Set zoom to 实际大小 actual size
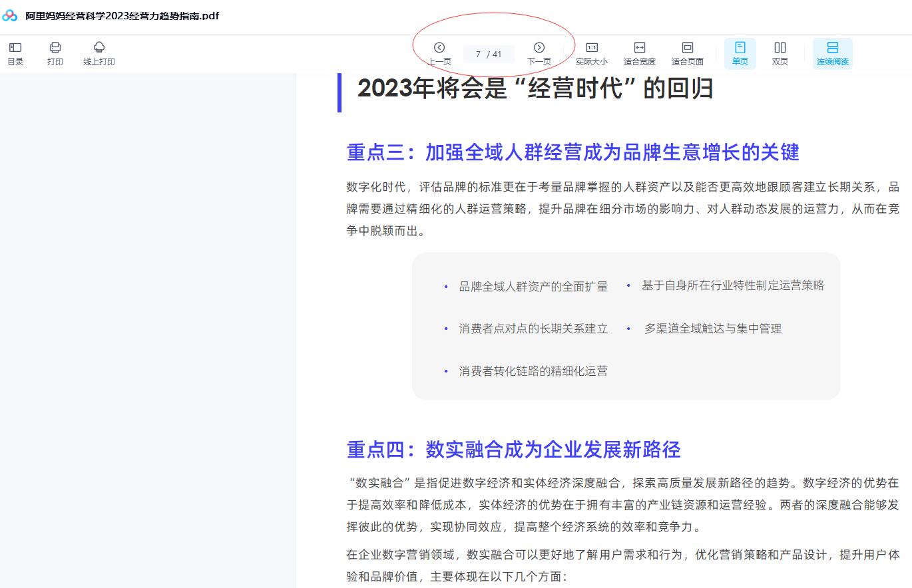The image size is (912, 588). coord(591,53)
